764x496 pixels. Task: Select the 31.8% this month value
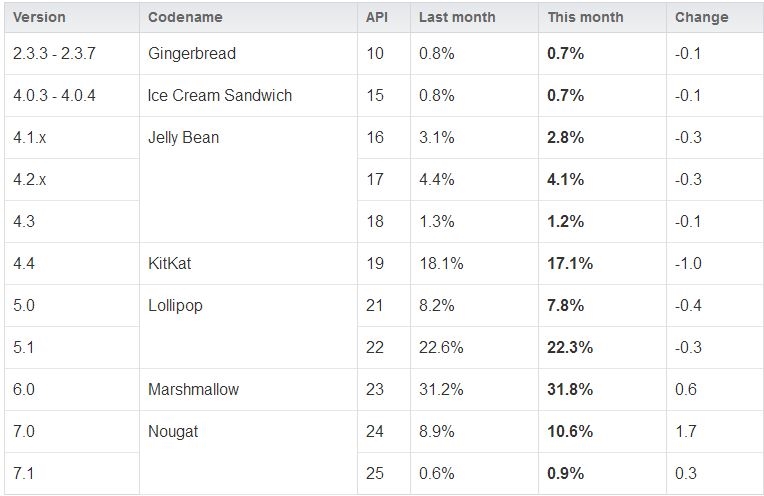coord(570,389)
